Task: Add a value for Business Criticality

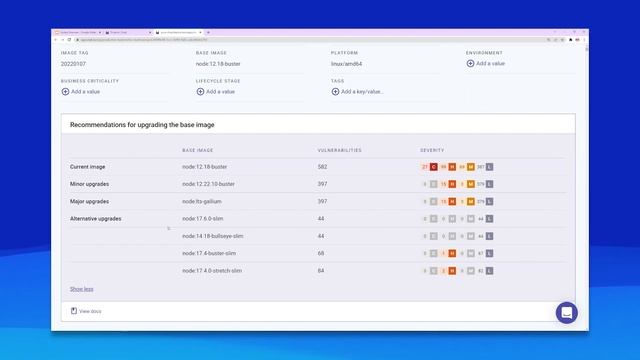Action: (81, 92)
